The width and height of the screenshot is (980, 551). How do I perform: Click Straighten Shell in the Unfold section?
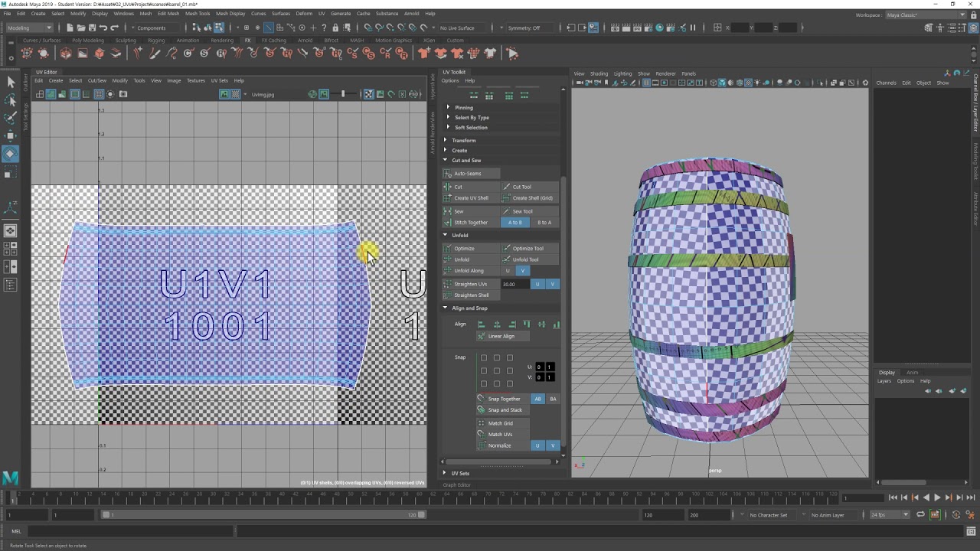click(471, 295)
